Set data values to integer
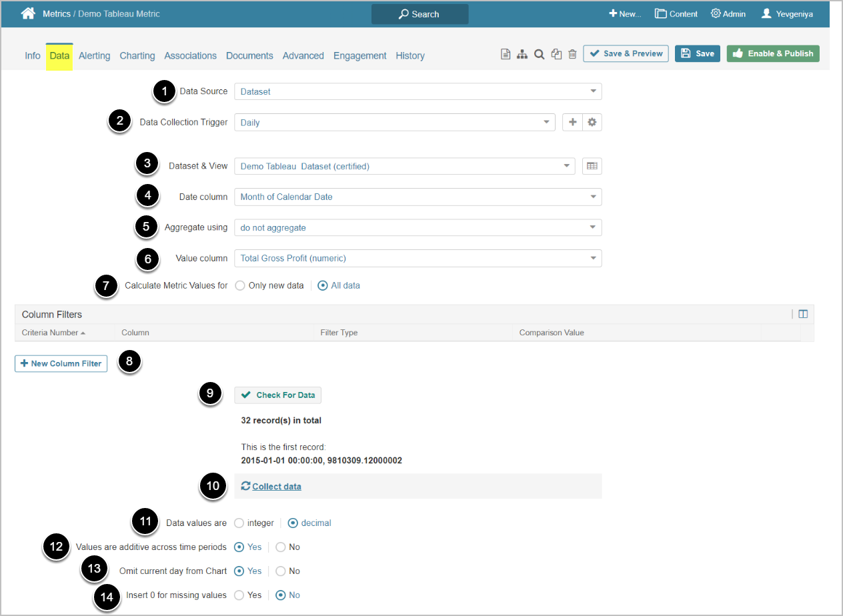 [x=239, y=523]
